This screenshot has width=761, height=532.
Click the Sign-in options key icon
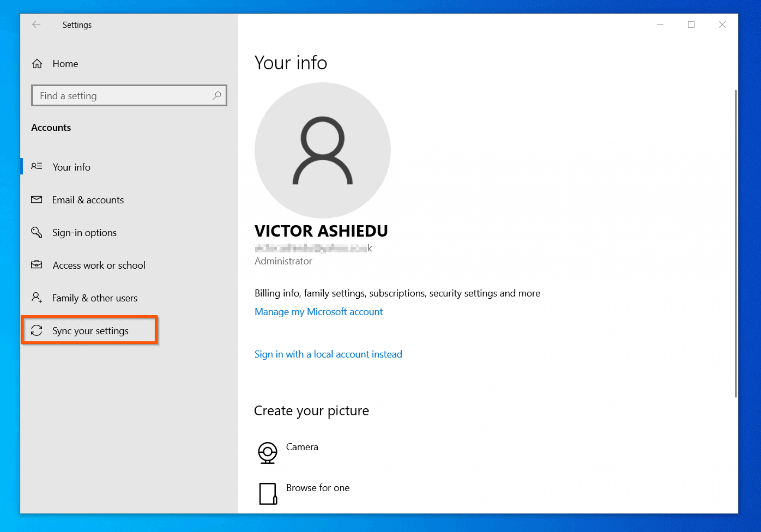coord(36,232)
